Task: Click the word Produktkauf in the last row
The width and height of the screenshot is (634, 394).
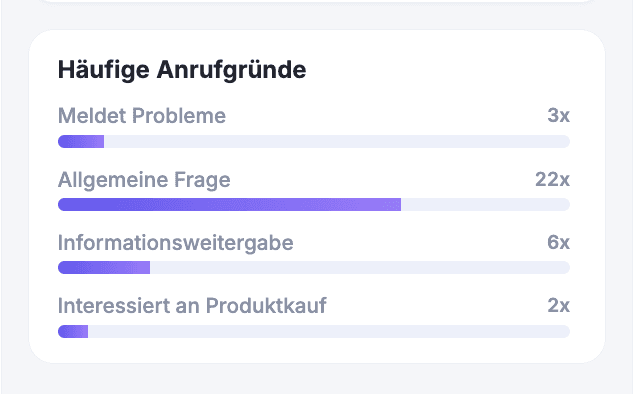Action: [266, 305]
